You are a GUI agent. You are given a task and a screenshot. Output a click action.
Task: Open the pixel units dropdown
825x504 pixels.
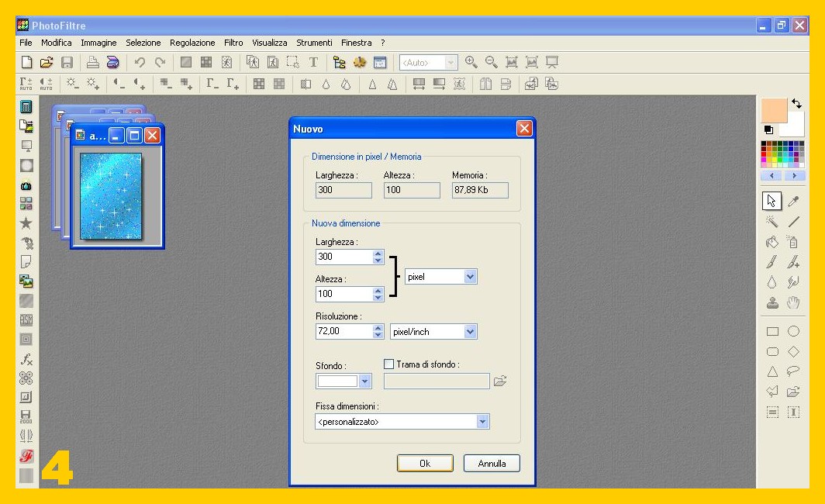[470, 277]
